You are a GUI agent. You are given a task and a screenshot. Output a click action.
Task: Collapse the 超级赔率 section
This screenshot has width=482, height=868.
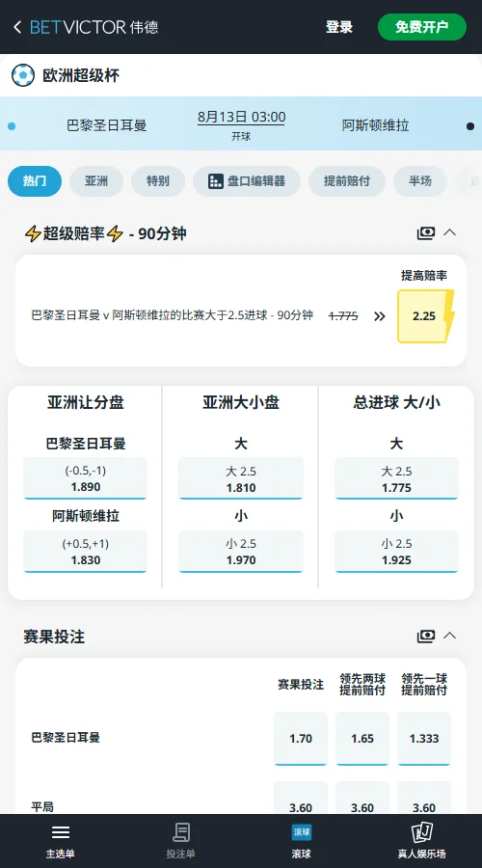point(450,233)
